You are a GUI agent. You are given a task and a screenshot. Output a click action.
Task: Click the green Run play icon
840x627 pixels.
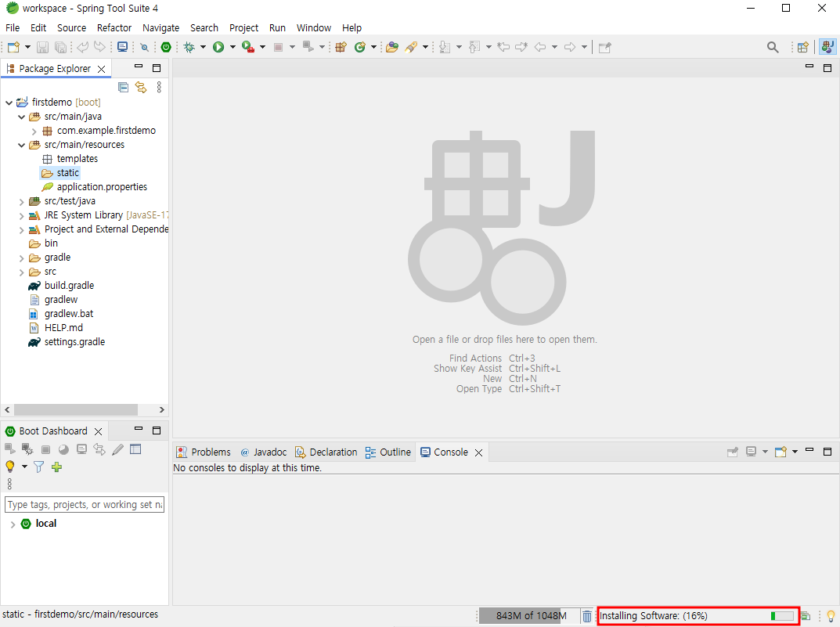click(218, 47)
